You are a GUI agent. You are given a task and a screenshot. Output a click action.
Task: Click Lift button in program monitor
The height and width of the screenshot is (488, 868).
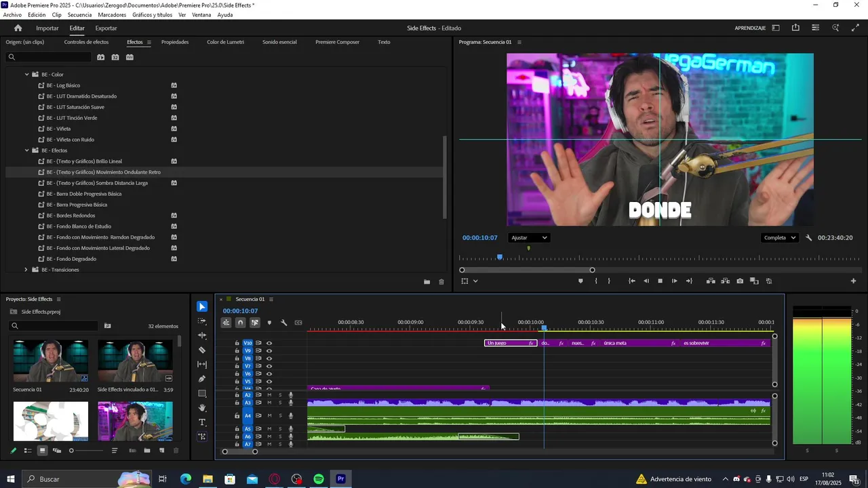pyautogui.click(x=711, y=281)
